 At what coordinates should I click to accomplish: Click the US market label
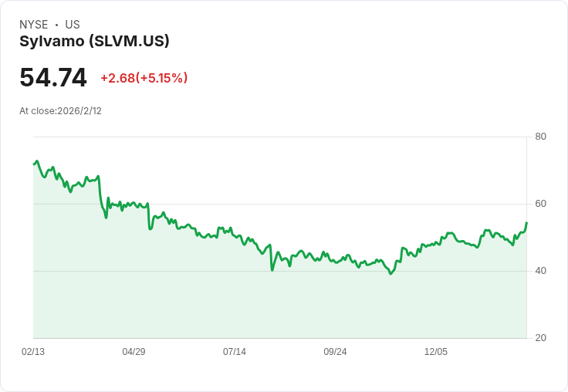pos(73,24)
